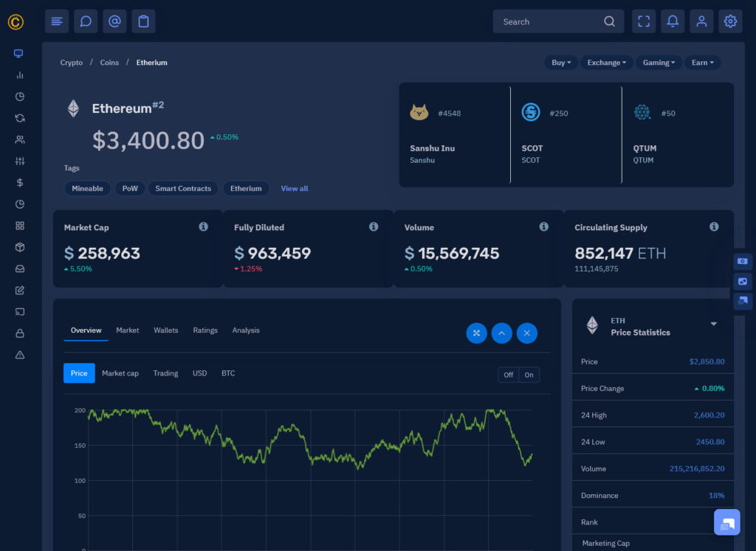Image resolution: width=756 pixels, height=551 pixels.
Task: Select the bar chart sidebar icon
Action: [20, 75]
